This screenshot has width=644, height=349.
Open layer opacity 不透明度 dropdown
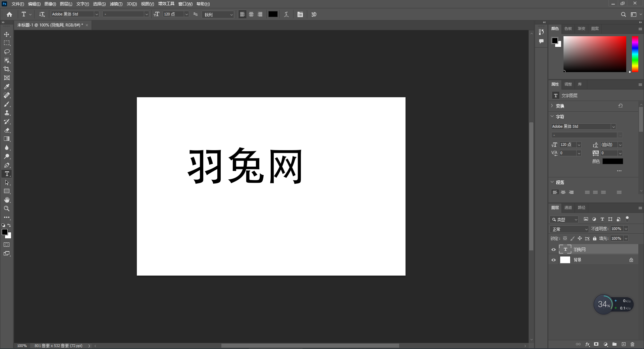click(626, 229)
